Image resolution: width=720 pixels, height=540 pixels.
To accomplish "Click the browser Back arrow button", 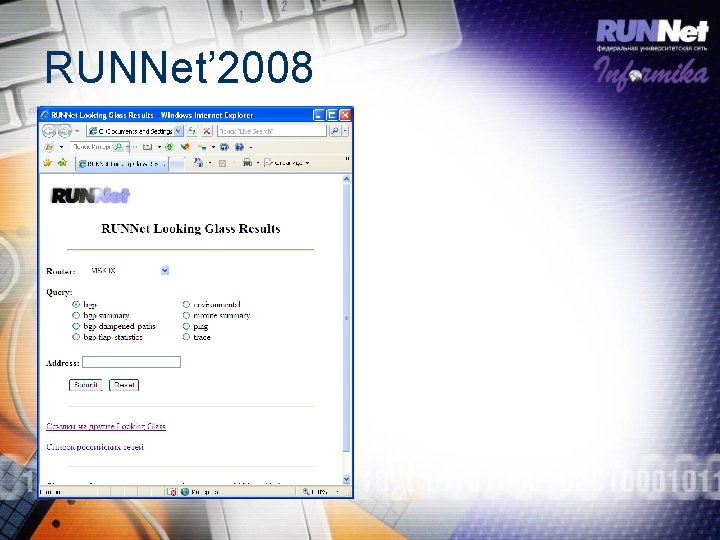I will click(49, 131).
